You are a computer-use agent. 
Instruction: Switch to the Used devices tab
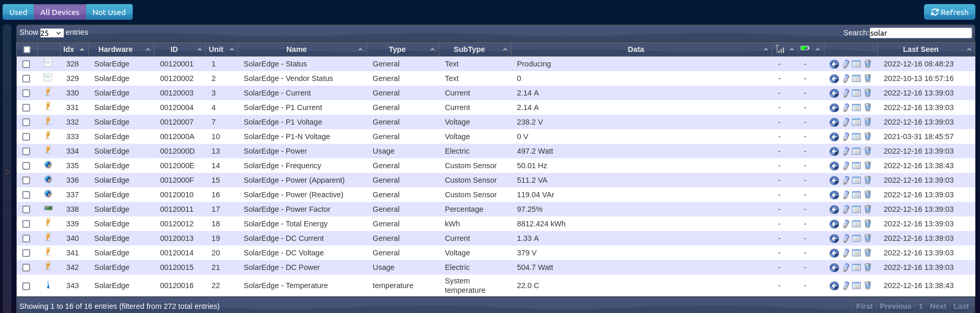[18, 12]
